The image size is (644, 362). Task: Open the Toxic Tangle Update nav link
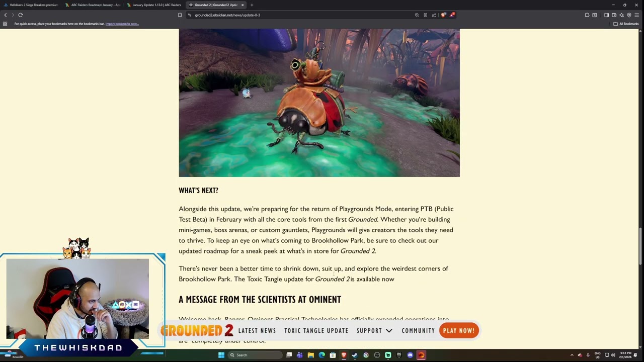[316, 331]
